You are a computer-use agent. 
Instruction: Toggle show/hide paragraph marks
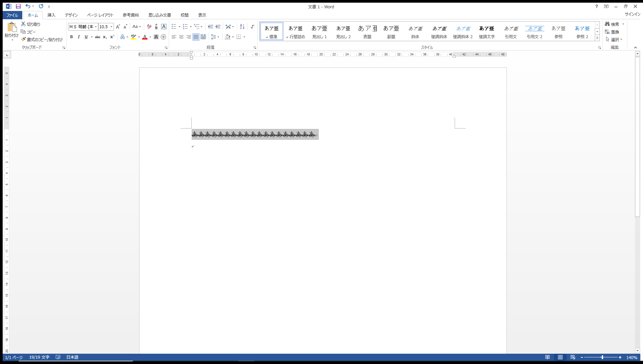pyautogui.click(x=253, y=27)
